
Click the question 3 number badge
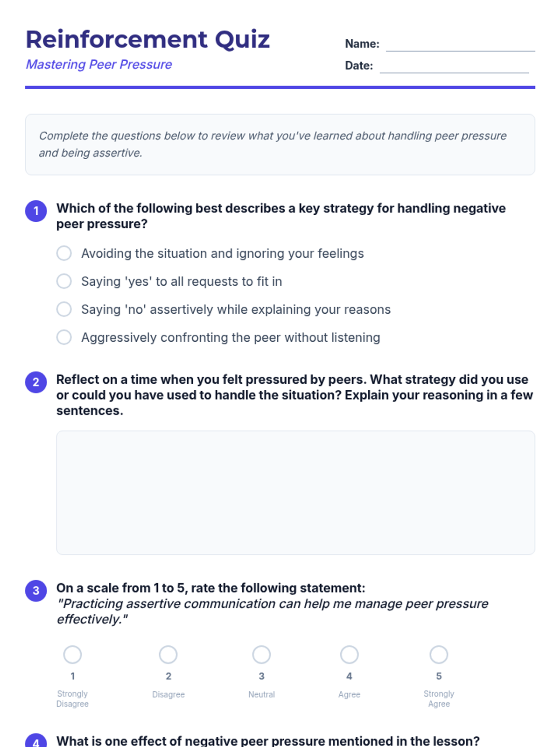click(x=36, y=591)
